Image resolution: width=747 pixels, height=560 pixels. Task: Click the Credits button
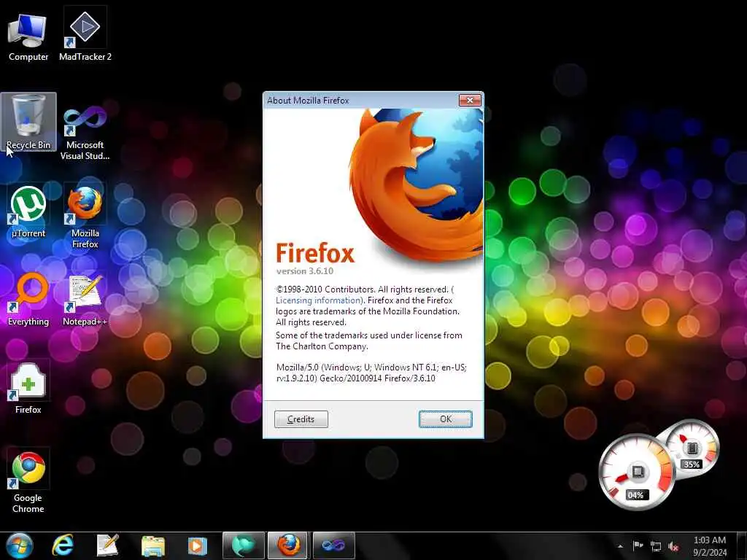pyautogui.click(x=301, y=419)
